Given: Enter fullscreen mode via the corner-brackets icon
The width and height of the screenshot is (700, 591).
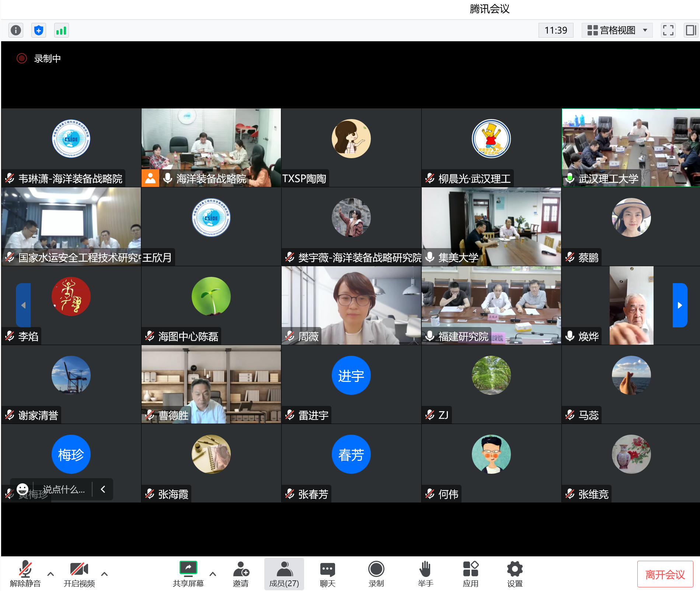Looking at the screenshot, I should (668, 30).
